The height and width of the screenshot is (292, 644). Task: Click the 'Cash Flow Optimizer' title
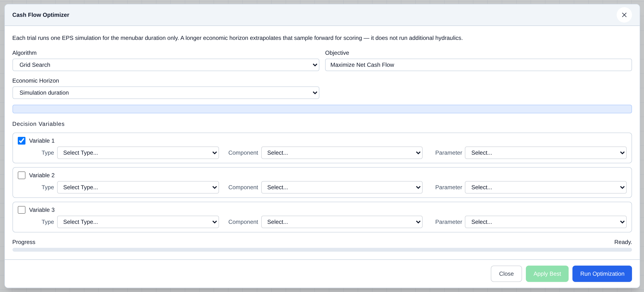pos(41,15)
